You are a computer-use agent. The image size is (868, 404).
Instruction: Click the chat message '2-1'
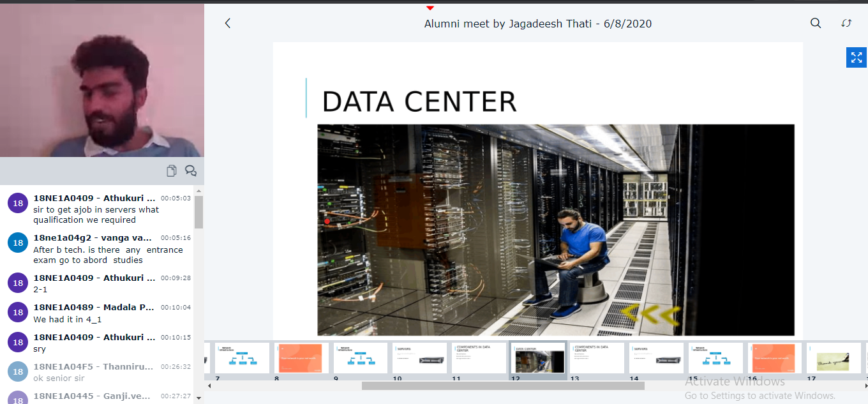(x=40, y=289)
